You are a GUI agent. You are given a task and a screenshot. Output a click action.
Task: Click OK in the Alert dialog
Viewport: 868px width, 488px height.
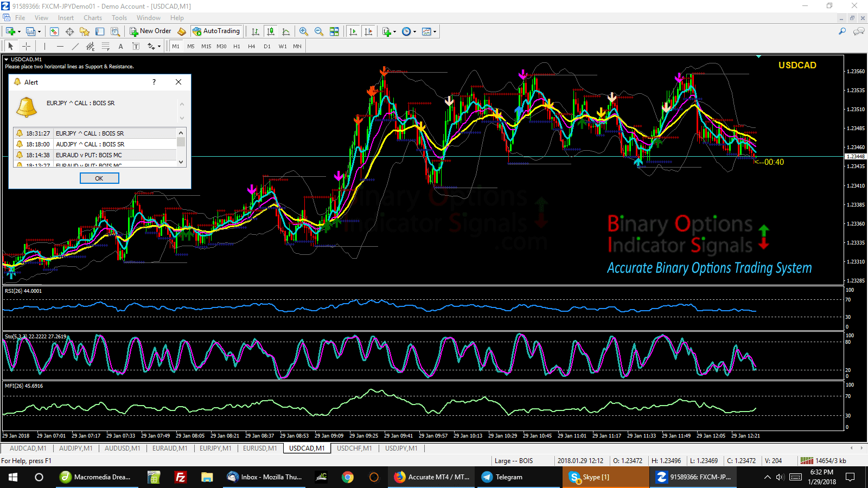coord(99,178)
